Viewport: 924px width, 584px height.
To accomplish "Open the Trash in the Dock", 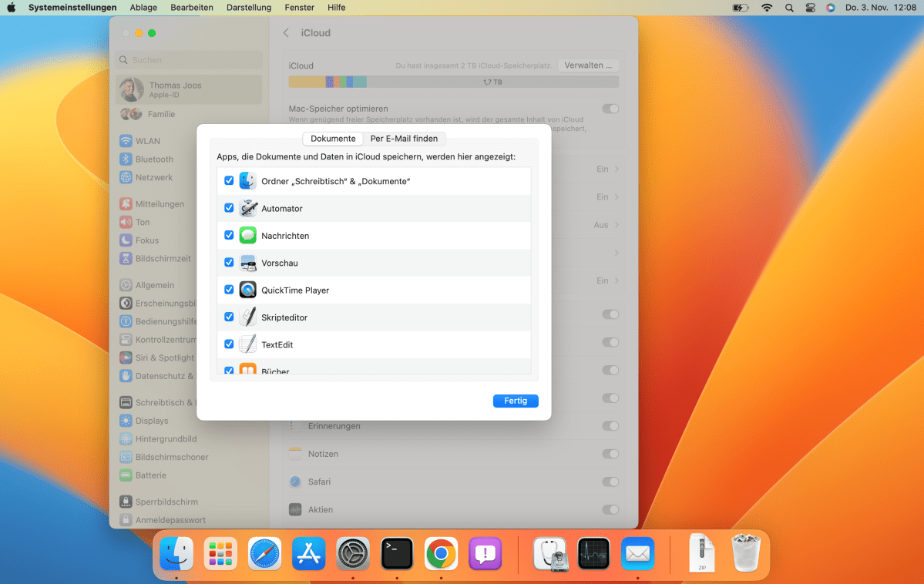I will click(x=746, y=552).
